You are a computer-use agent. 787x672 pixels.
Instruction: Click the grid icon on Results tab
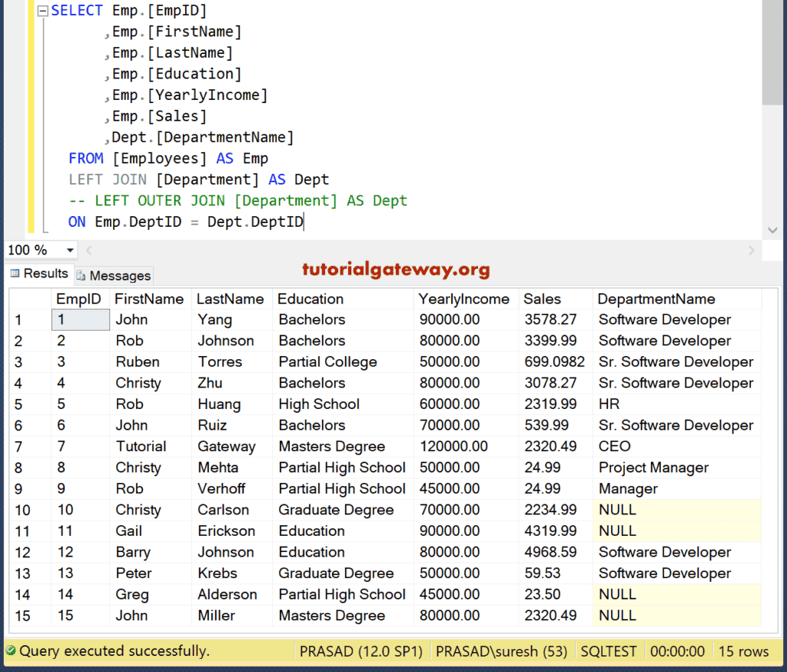pyautogui.click(x=15, y=274)
